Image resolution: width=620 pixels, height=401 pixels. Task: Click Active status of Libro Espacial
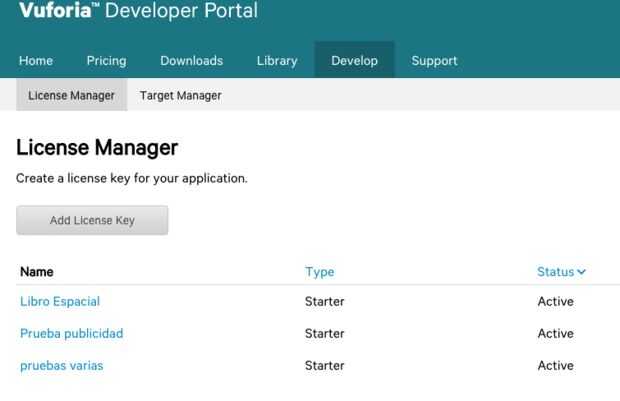pyautogui.click(x=555, y=301)
